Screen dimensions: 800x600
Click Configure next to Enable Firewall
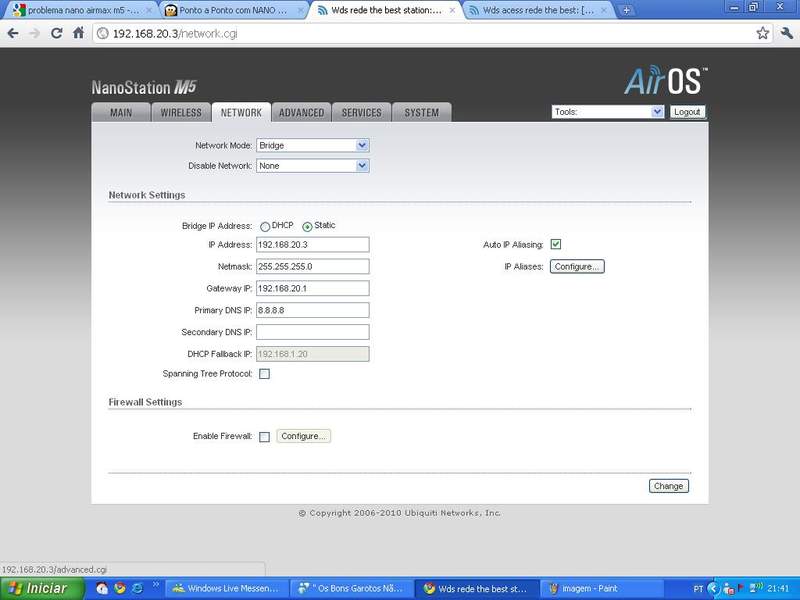click(304, 436)
